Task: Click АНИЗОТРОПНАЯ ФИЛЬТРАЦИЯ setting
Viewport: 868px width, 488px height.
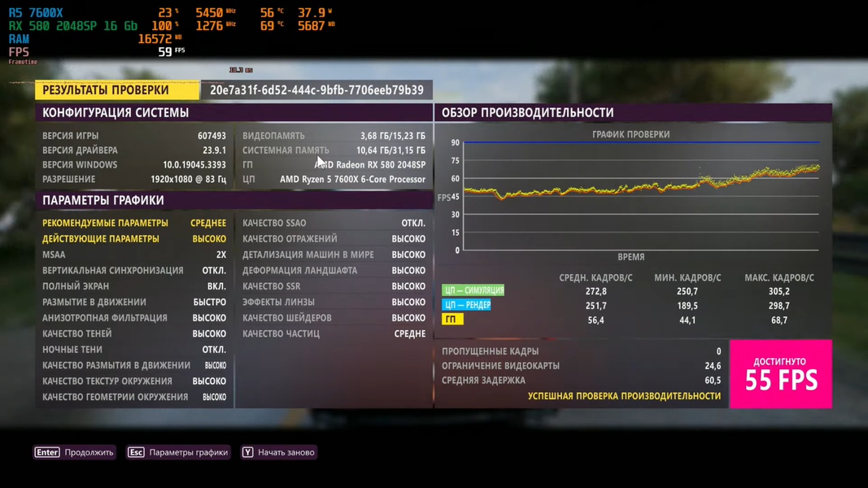Action: pos(134,317)
